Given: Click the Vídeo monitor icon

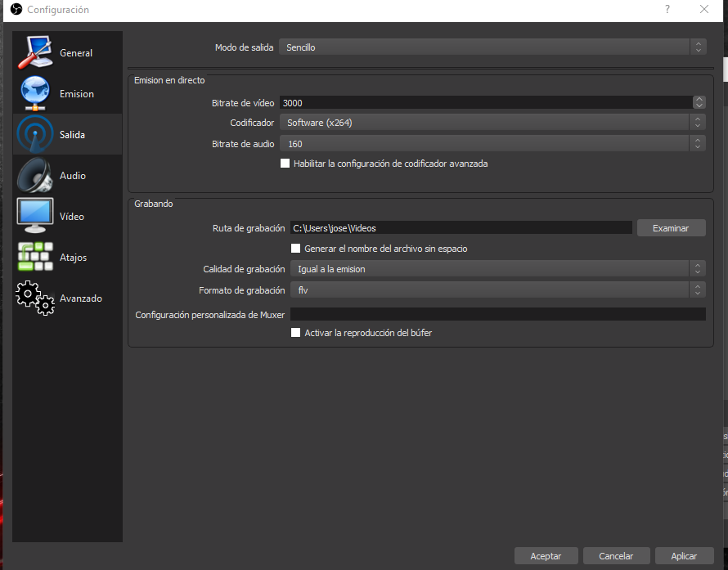Looking at the screenshot, I should coord(35,216).
